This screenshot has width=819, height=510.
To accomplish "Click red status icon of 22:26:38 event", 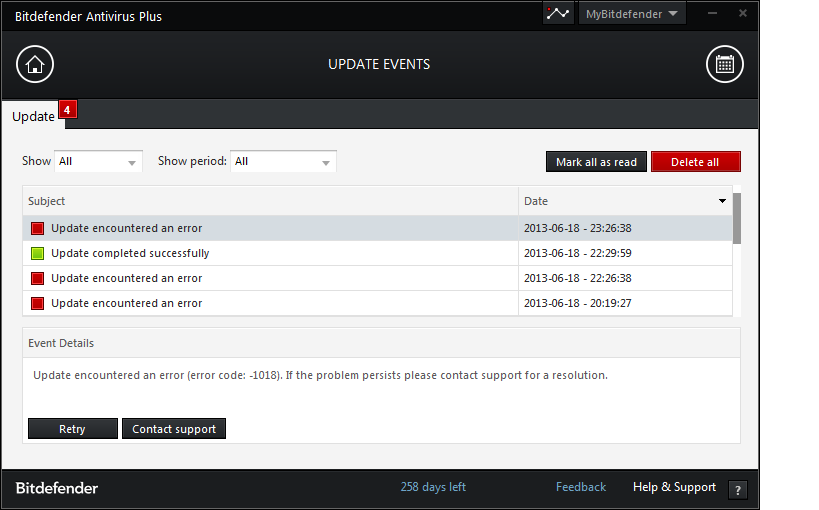I will [37, 279].
